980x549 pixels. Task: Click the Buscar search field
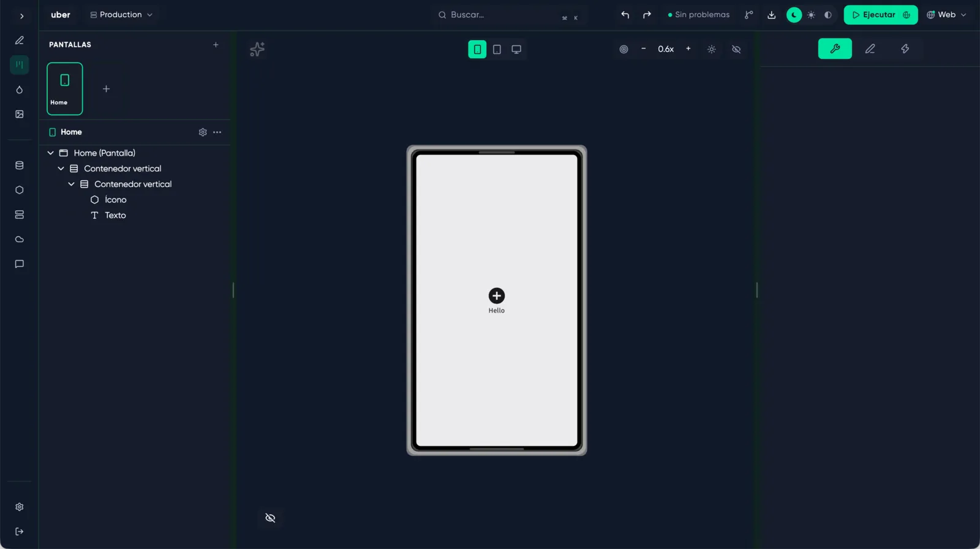508,15
